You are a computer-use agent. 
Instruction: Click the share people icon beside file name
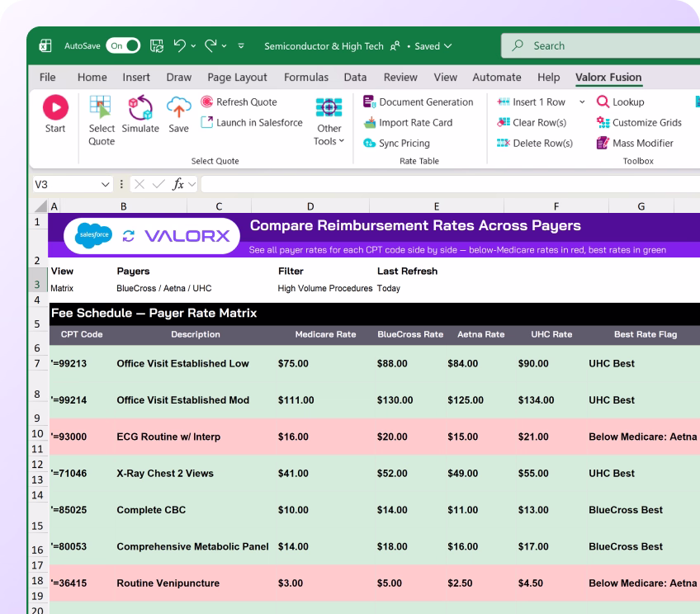pyautogui.click(x=395, y=46)
